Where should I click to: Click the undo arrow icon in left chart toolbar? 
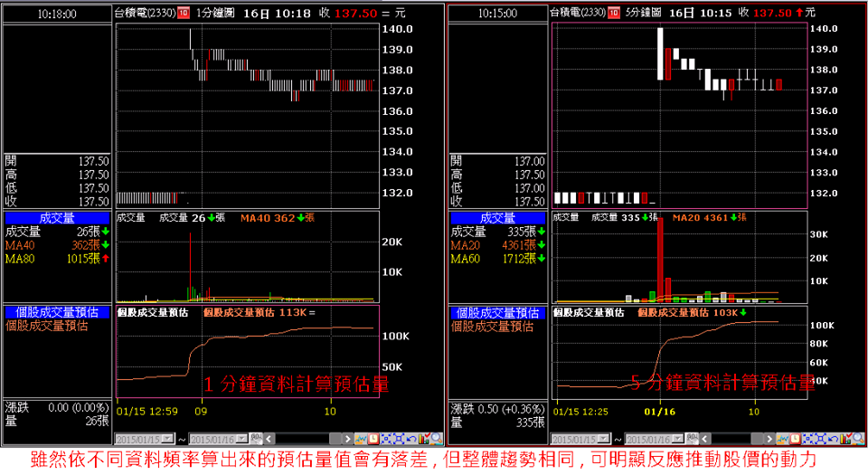click(409, 439)
